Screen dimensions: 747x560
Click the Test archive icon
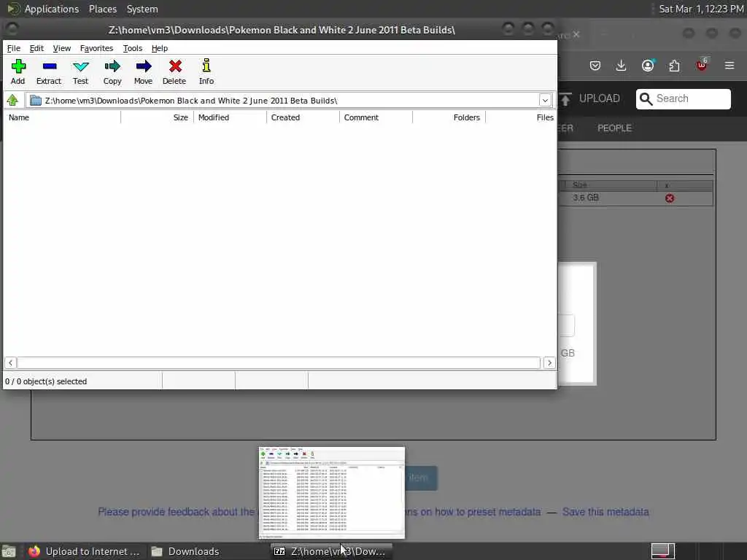(80, 66)
